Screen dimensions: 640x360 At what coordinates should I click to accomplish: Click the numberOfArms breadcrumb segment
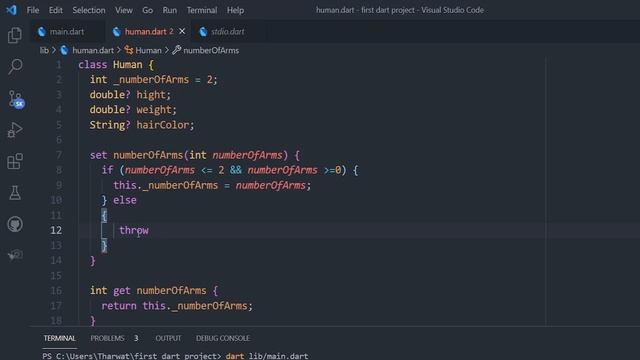[x=211, y=50]
